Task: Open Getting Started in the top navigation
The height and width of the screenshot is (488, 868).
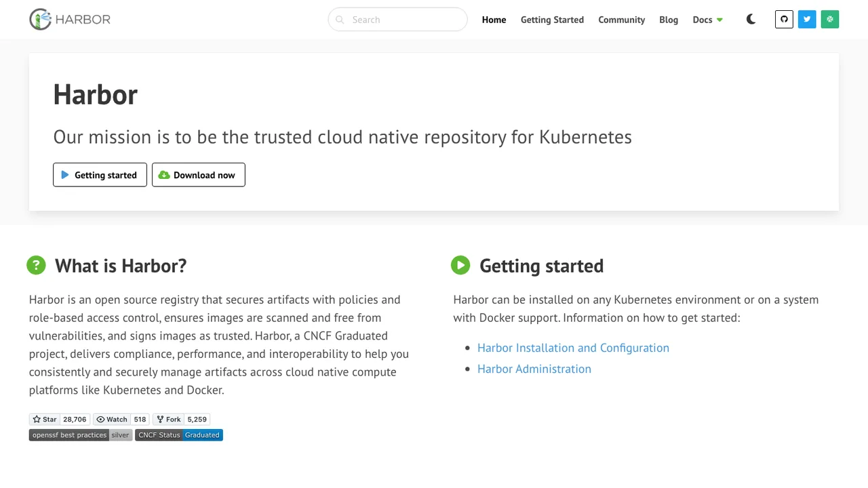Action: tap(552, 20)
